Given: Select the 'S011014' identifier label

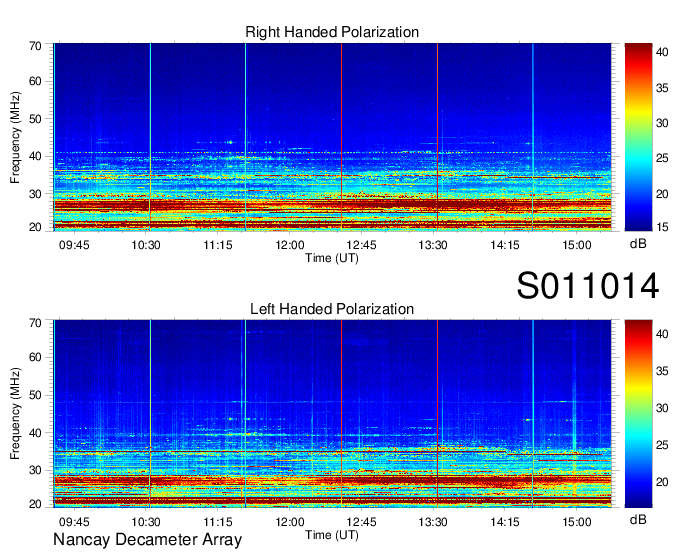Looking at the screenshot, I should tap(588, 286).
